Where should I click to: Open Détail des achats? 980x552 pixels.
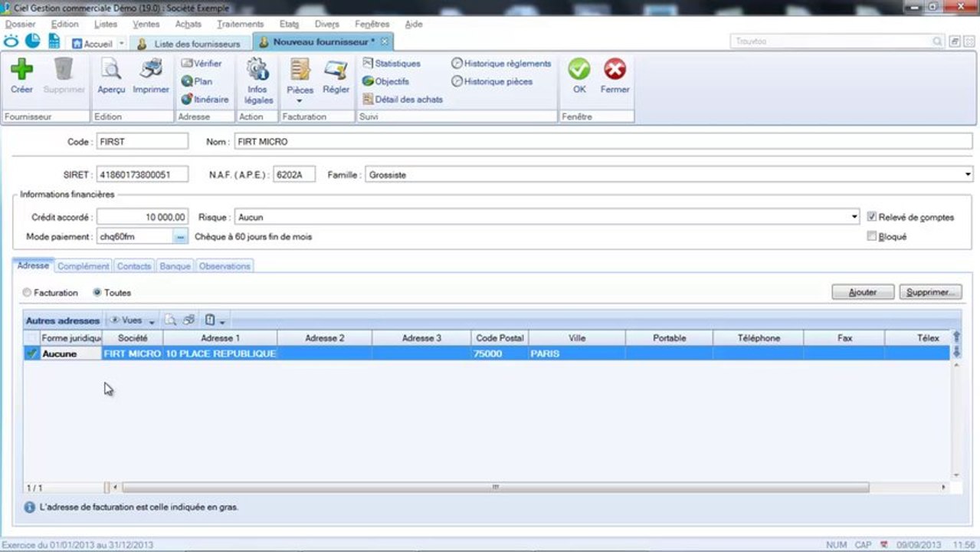[403, 99]
